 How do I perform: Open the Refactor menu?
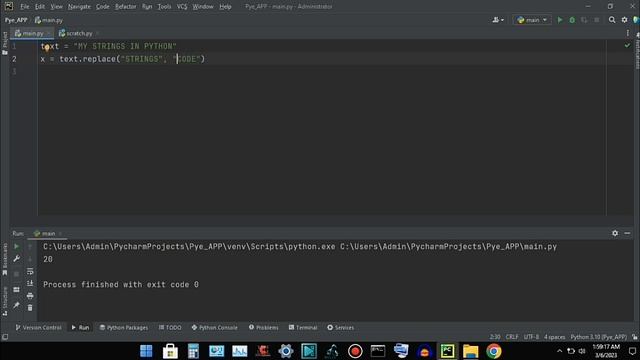(125, 7)
